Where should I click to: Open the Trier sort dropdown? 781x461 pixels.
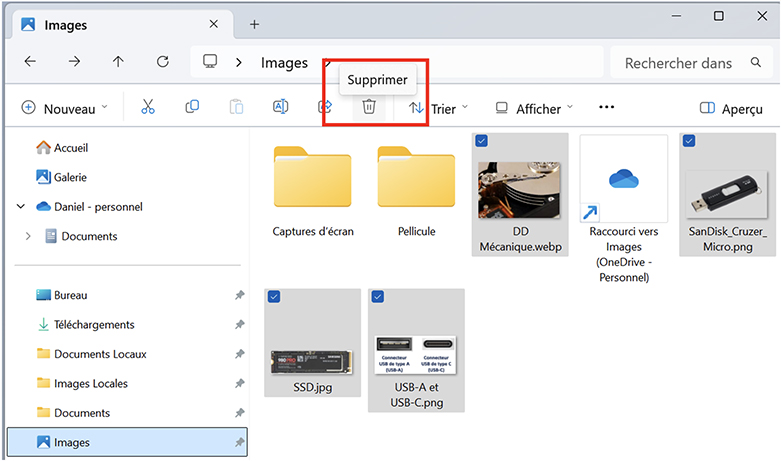(439, 108)
